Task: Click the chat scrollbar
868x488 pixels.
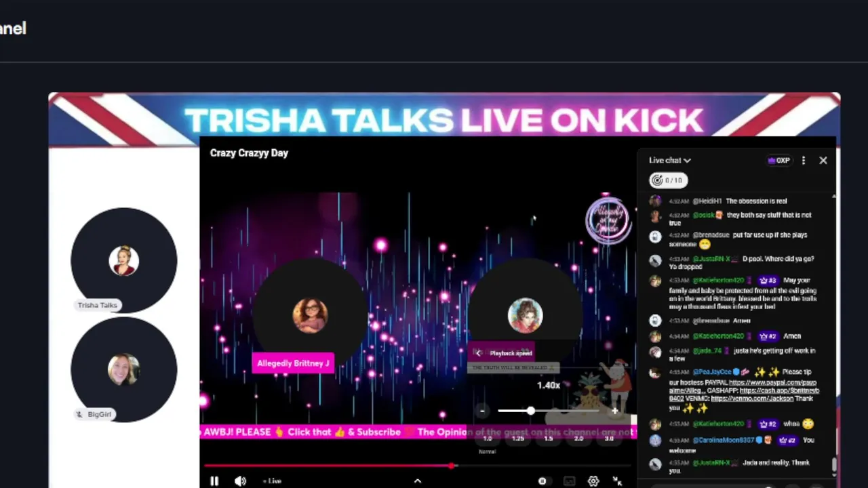Action: tap(834, 465)
